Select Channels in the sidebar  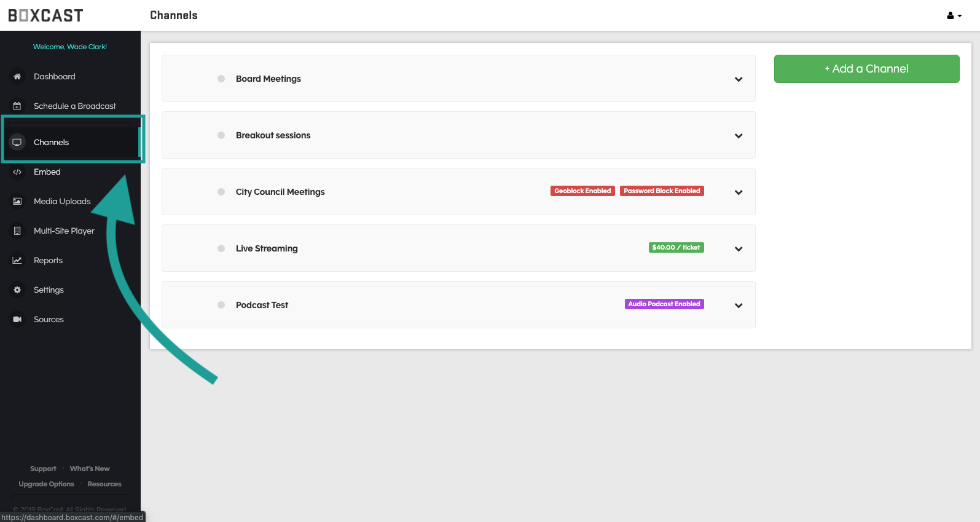(52, 143)
